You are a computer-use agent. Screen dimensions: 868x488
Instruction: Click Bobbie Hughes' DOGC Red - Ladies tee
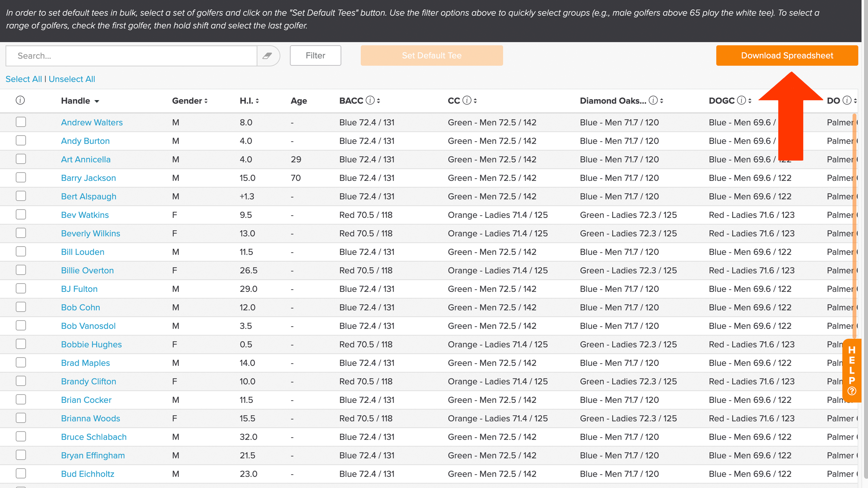point(752,345)
